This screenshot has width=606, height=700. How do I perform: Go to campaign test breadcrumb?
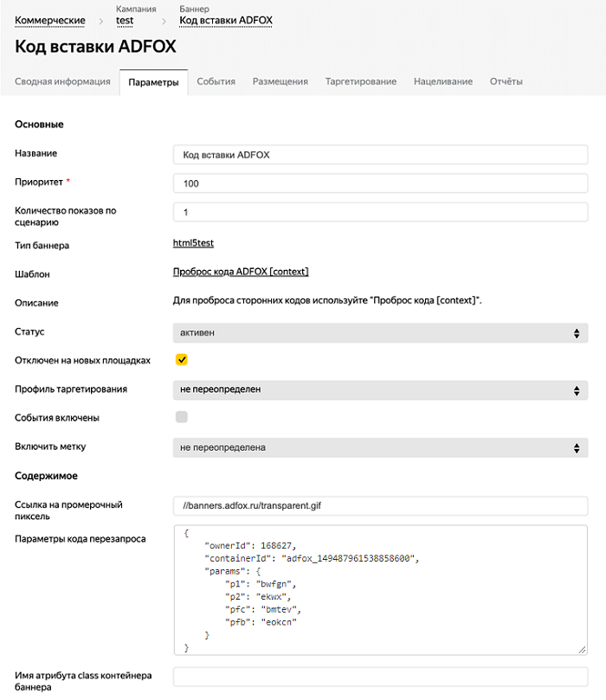125,20
